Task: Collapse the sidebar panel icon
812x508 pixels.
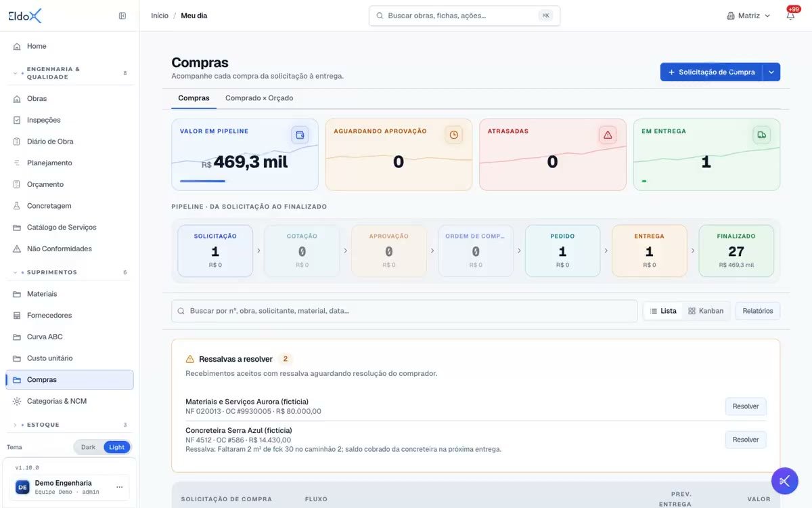Action: [122, 16]
